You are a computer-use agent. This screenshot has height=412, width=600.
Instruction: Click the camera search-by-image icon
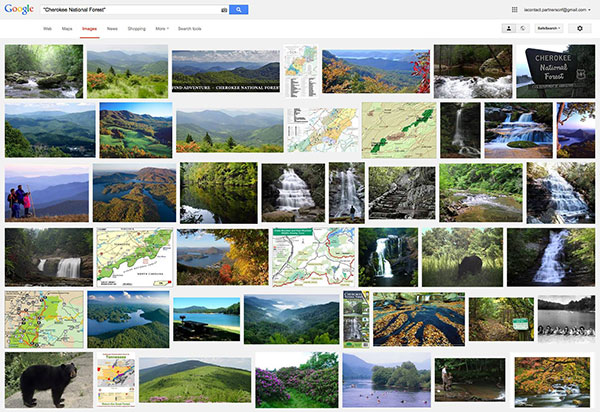coord(224,10)
